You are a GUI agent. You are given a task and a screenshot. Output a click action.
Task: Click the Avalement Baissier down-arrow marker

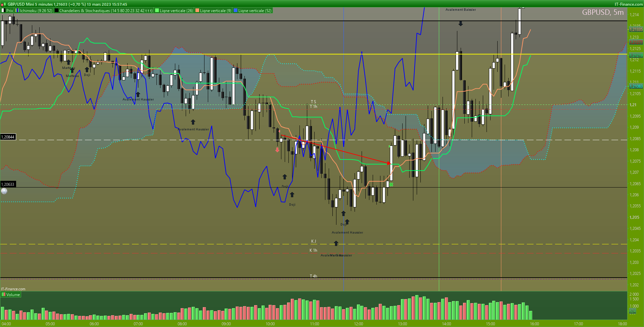(x=461, y=24)
